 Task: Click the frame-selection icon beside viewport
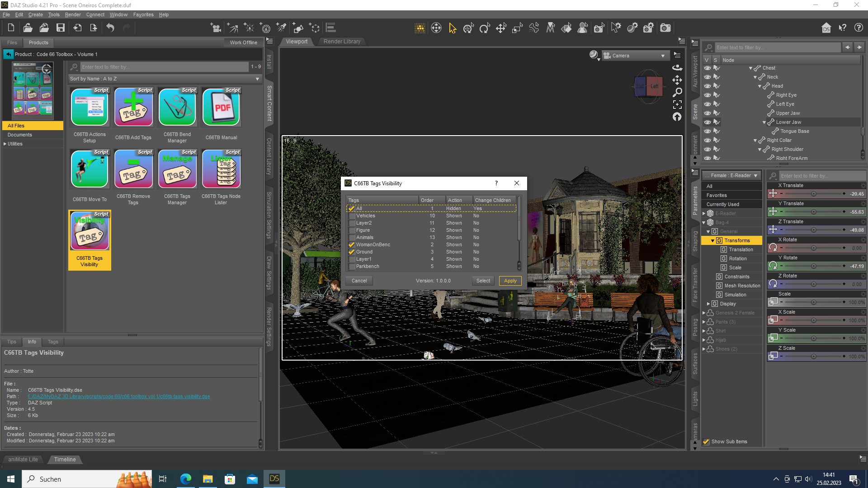pos(677,104)
